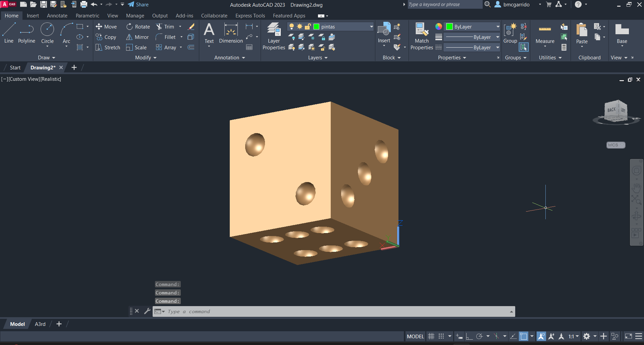Select the Line drawing tool
Screen dimensions: 644x345
[9, 33]
